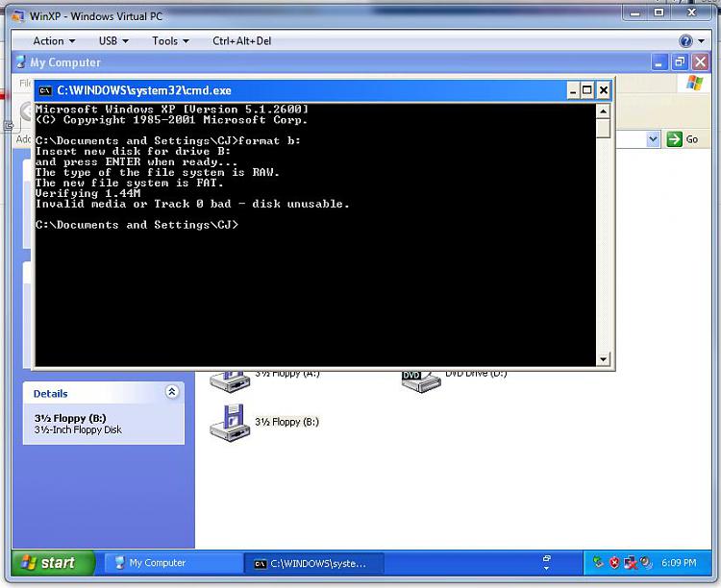
Task: Click the red security shield tray icon
Action: point(614,563)
